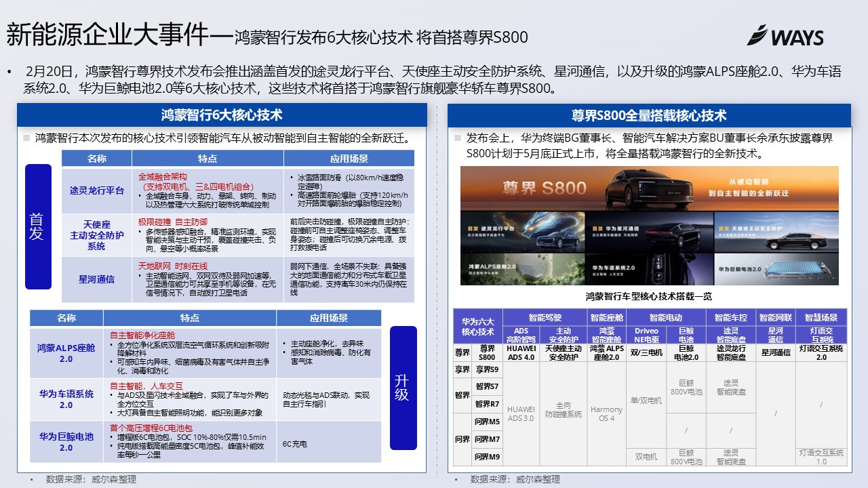Click the 智能驾驶 column header

click(x=545, y=317)
